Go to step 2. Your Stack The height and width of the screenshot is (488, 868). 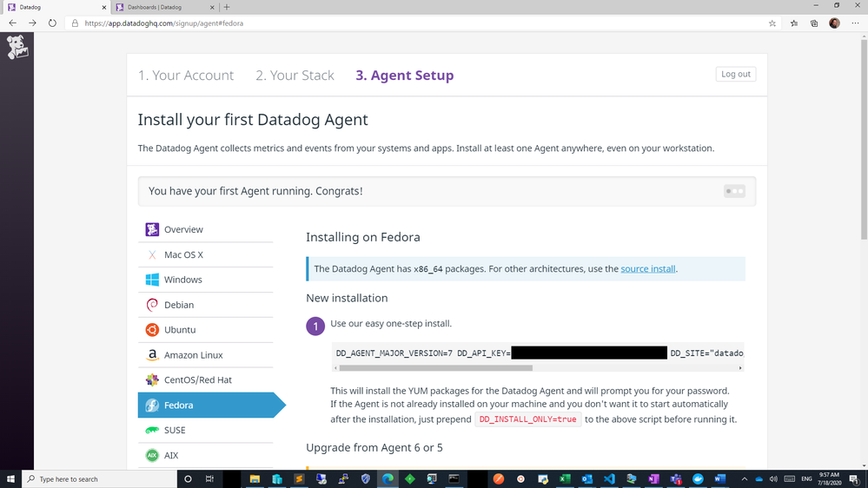295,76
